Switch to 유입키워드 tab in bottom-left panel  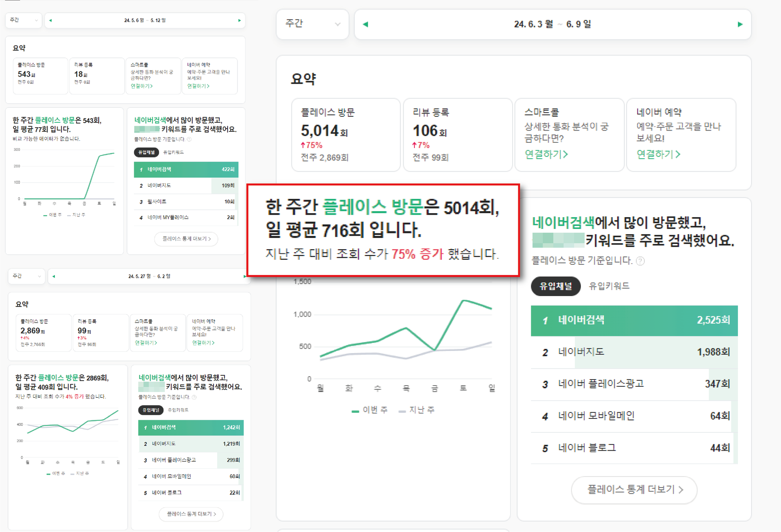click(x=178, y=410)
